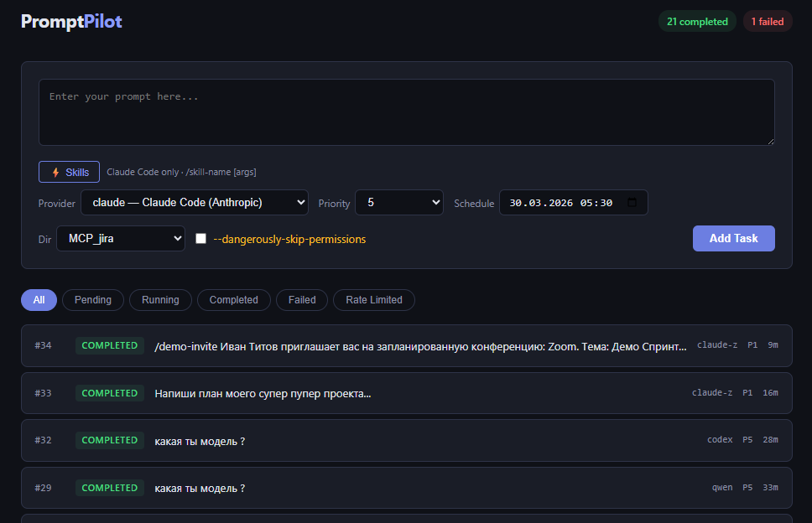
Task: Click the 1 failed status badge
Action: coord(768,21)
